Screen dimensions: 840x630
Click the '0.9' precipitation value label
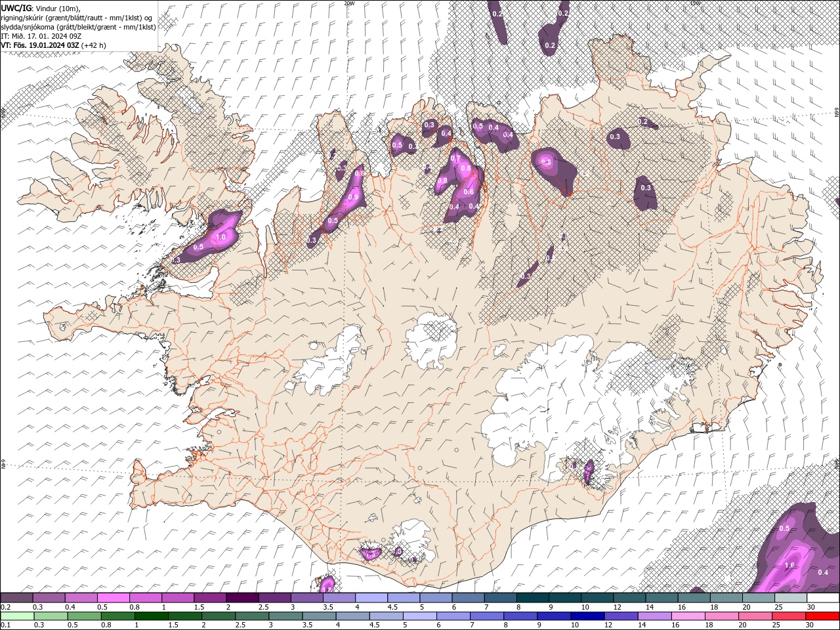point(353,198)
